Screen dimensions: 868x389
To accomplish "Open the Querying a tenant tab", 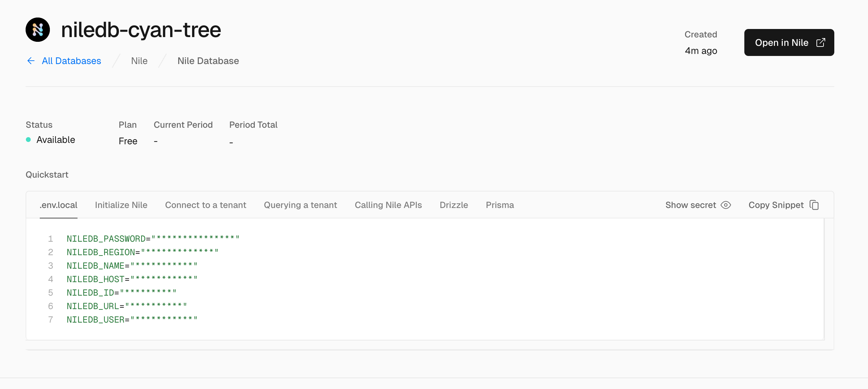I will click(300, 205).
